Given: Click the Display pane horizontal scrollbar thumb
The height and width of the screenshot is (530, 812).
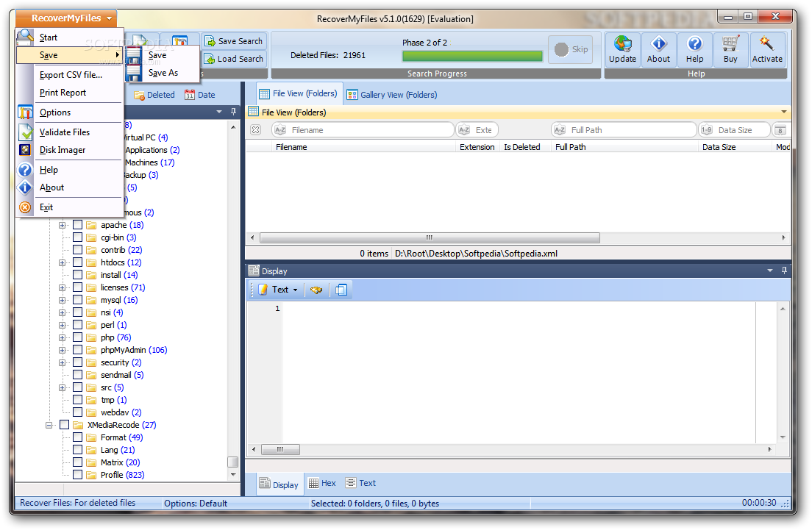Looking at the screenshot, I should coord(280,449).
